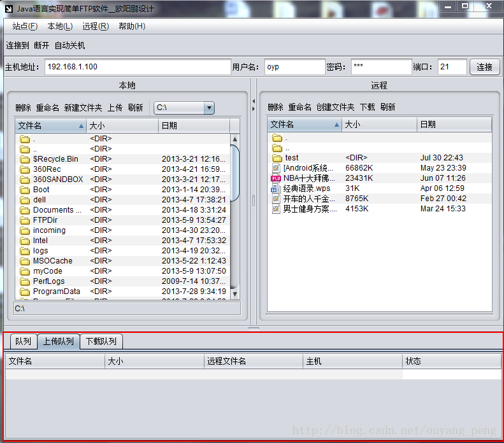The height and width of the screenshot is (443, 504).
Task: Sort remote list by 文件名 column
Action: click(x=305, y=124)
